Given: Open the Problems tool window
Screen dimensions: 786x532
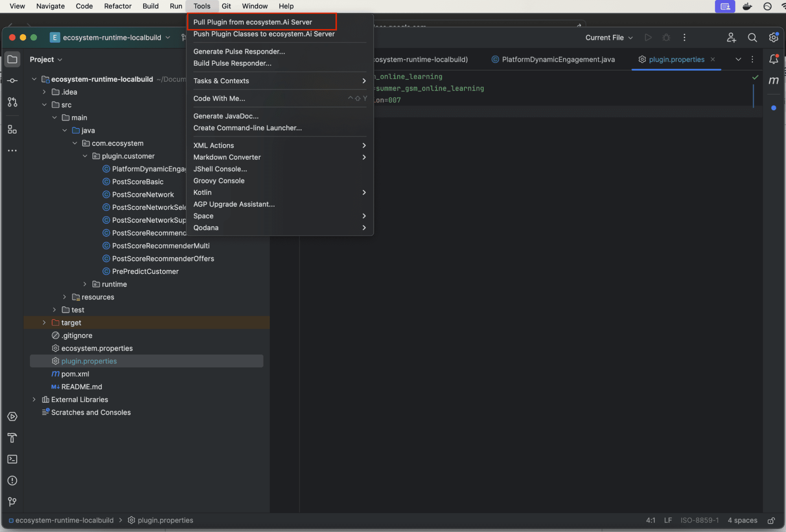Looking at the screenshot, I should click(x=12, y=481).
